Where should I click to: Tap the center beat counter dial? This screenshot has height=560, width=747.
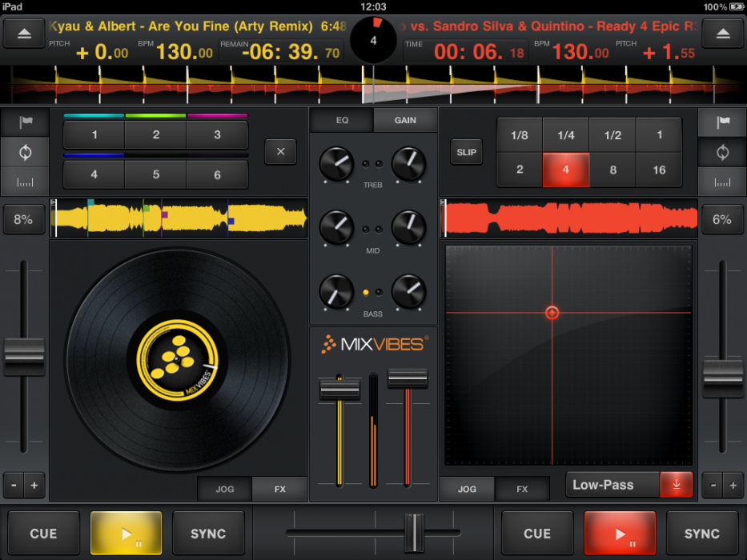[373, 41]
